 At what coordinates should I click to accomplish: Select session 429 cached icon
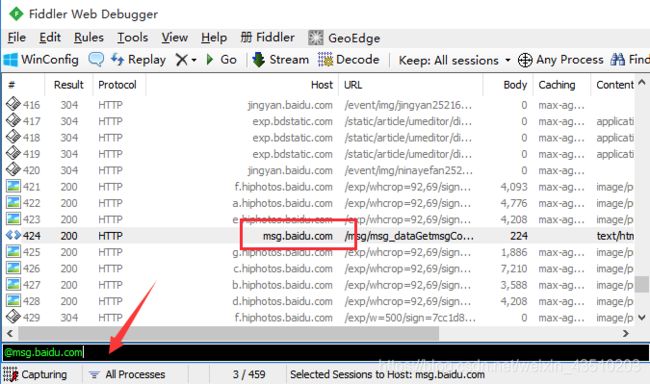13,316
